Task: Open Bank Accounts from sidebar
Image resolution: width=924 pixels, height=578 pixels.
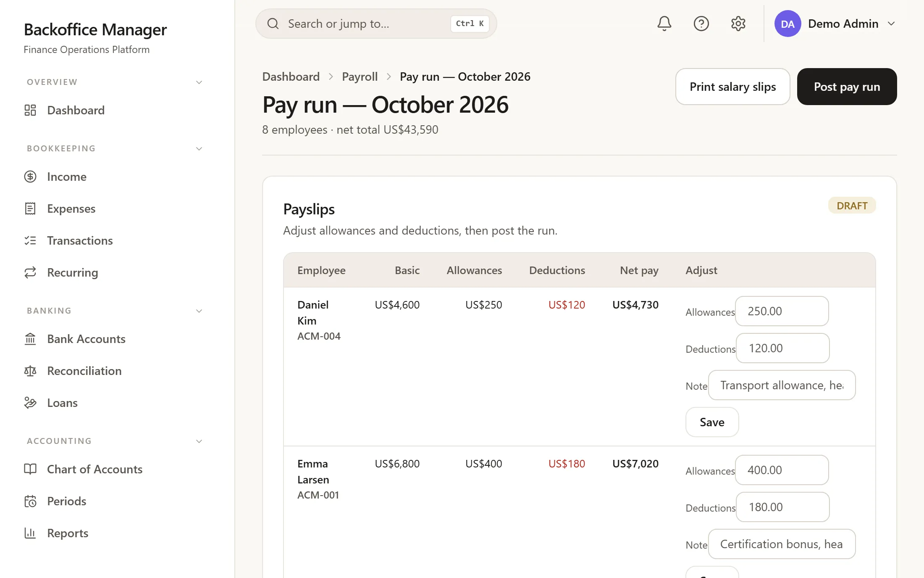Action: tap(86, 339)
